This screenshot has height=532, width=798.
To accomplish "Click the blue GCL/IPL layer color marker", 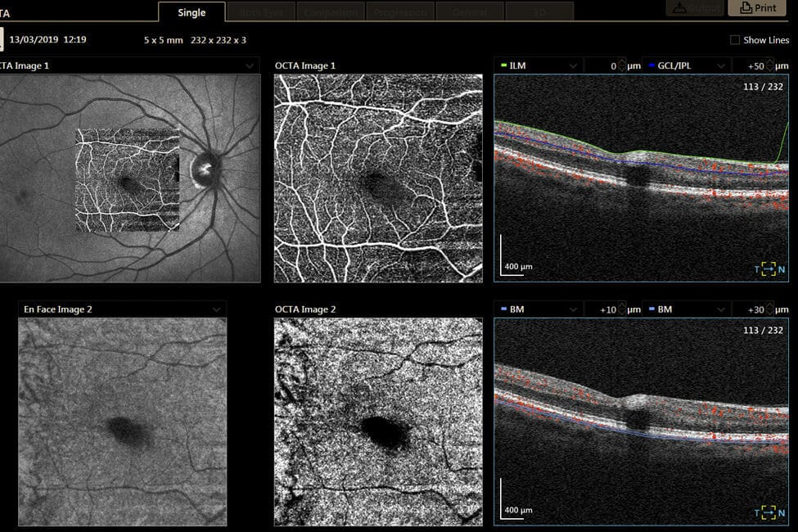I will tap(651, 65).
